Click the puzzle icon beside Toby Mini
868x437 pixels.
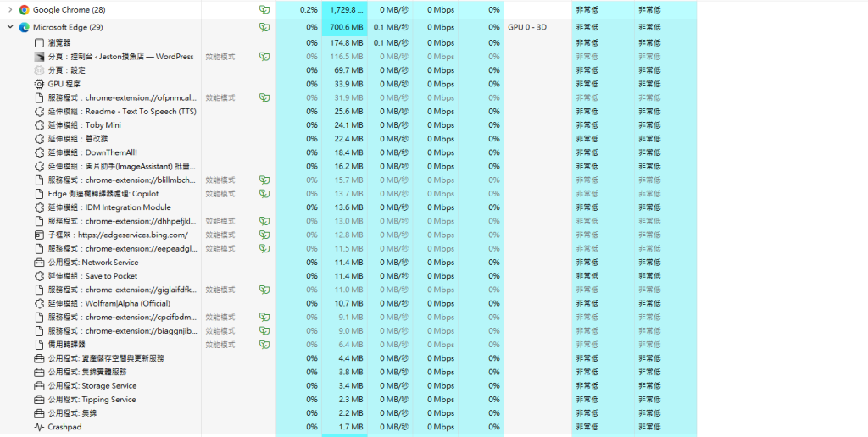click(x=39, y=125)
